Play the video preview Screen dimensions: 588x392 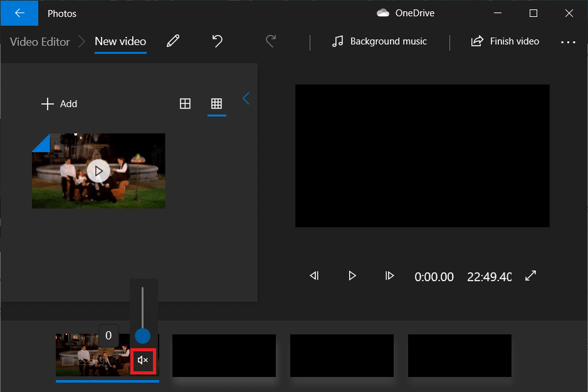point(352,276)
